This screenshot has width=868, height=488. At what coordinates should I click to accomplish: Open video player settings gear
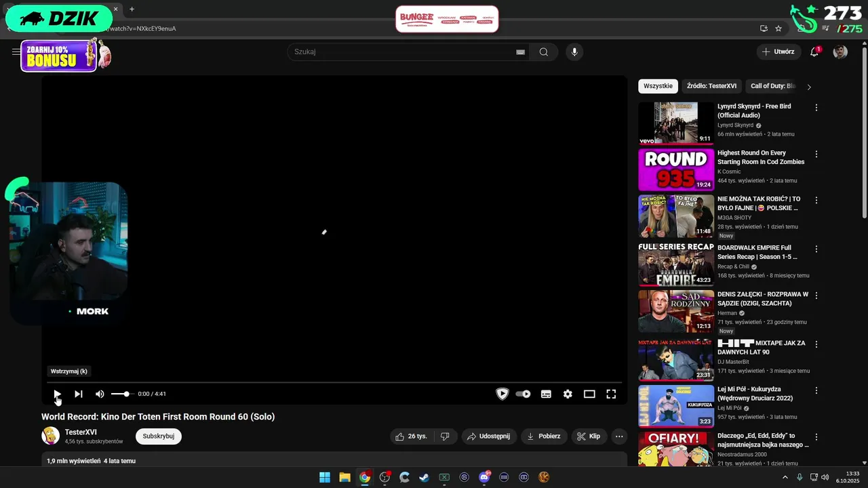[568, 394]
